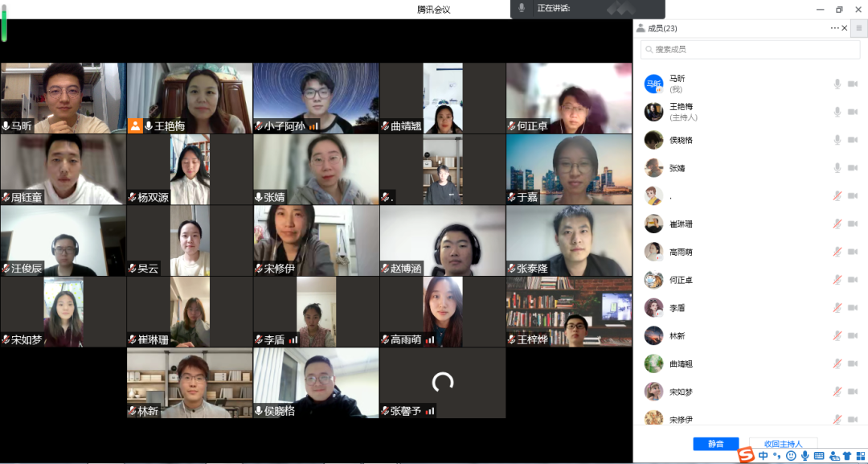868x464 pixels.
Task: Open the three-dot more options in members panel
Action: click(x=834, y=28)
